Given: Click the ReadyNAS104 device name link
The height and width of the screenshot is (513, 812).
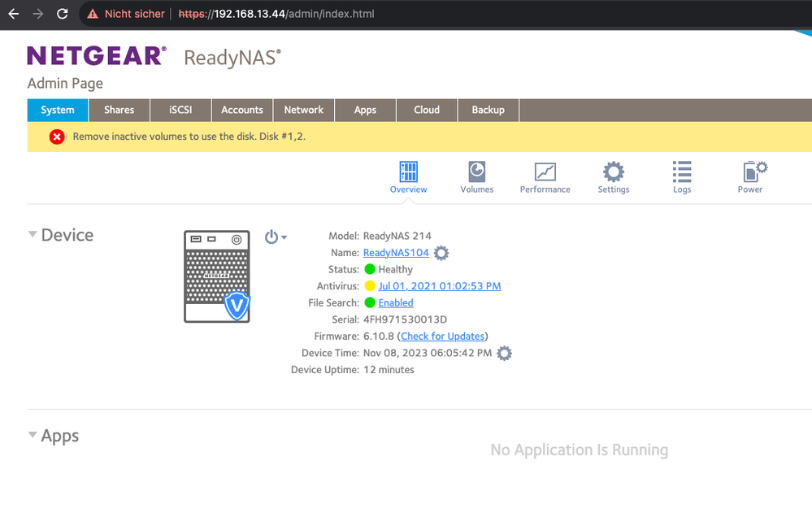Looking at the screenshot, I should 396,253.
